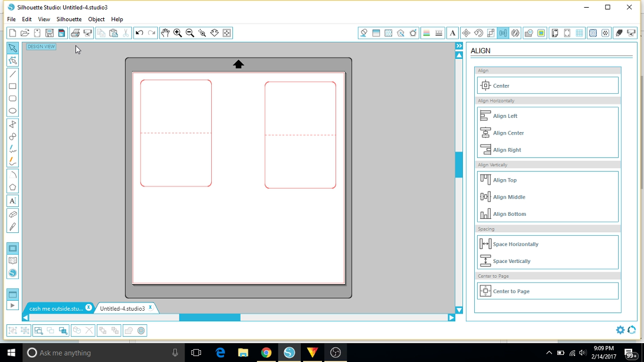Open the Rotate panel
This screenshot has width=644, height=362.
pyautogui.click(x=478, y=33)
